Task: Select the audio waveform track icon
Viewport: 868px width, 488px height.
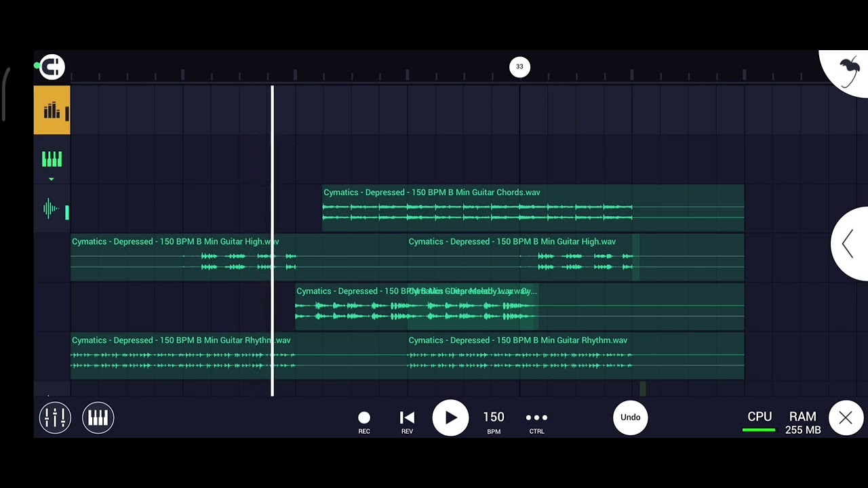Action: [51, 209]
